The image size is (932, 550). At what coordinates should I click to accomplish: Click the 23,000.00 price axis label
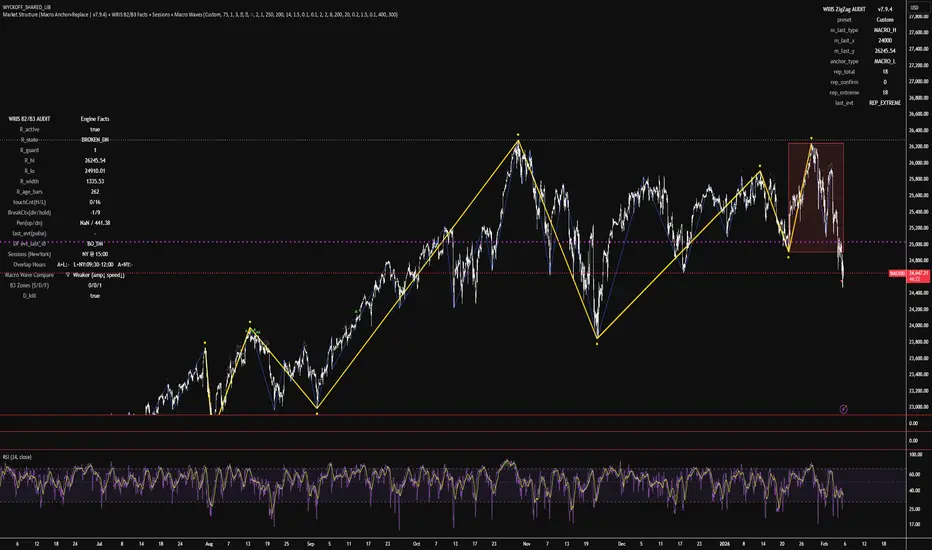click(x=918, y=407)
